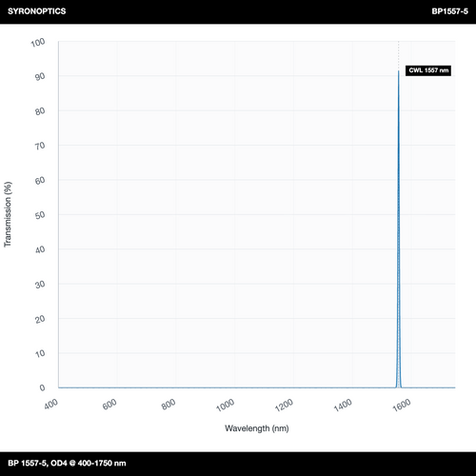Click the 100 tick on transmission axis
Viewport: 476px width, 476px height.
pyautogui.click(x=38, y=42)
